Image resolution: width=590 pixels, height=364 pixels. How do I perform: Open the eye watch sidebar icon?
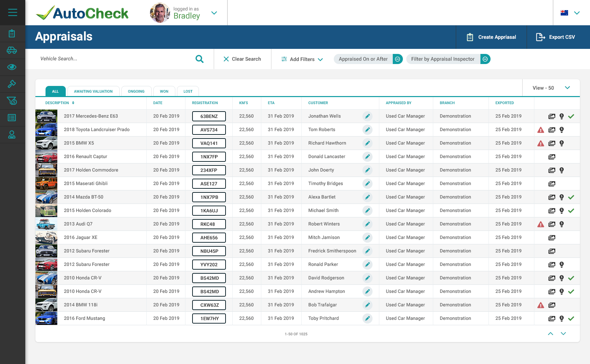coord(12,67)
